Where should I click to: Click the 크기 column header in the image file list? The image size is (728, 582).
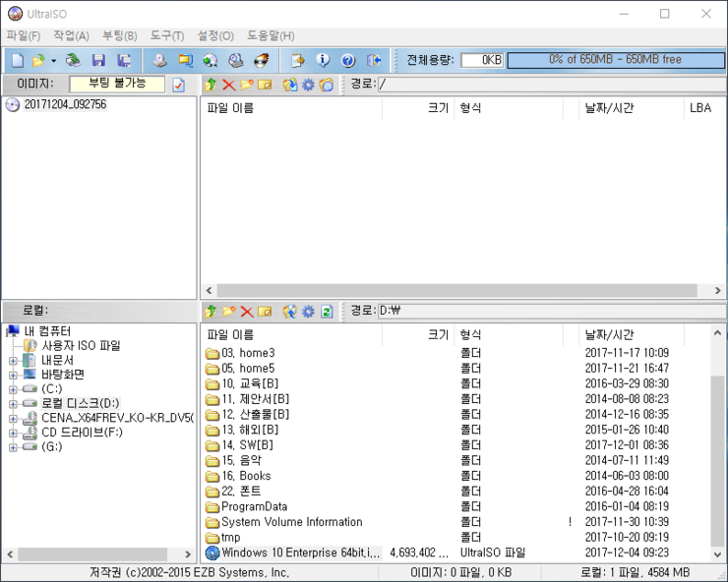click(418, 108)
